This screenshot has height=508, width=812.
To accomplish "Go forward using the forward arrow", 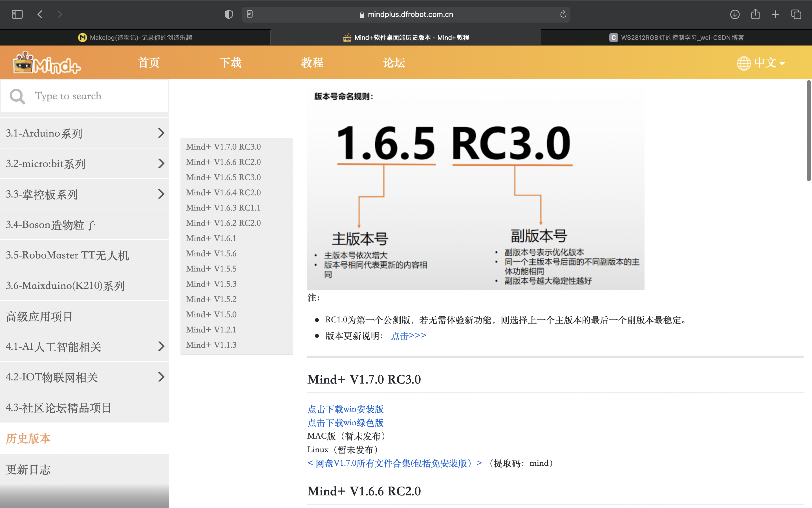I will pyautogui.click(x=60, y=14).
